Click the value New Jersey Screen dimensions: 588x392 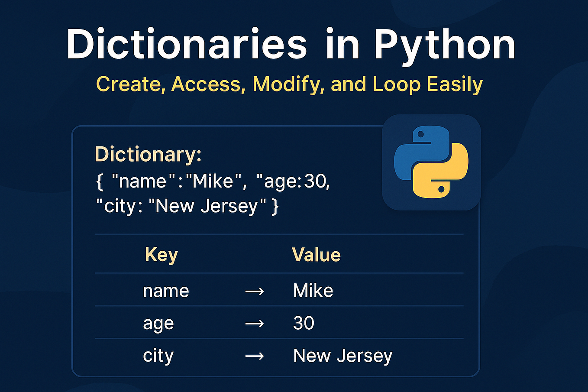tap(342, 355)
